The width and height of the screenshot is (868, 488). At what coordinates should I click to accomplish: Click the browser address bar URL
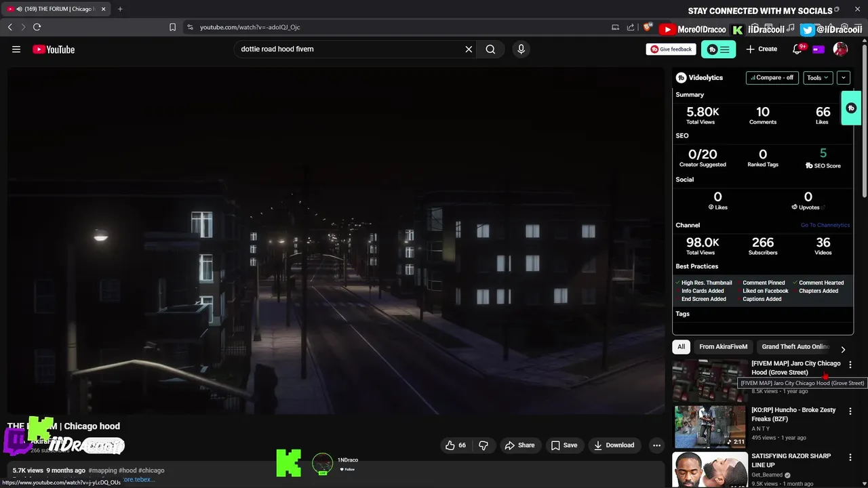pos(250,27)
